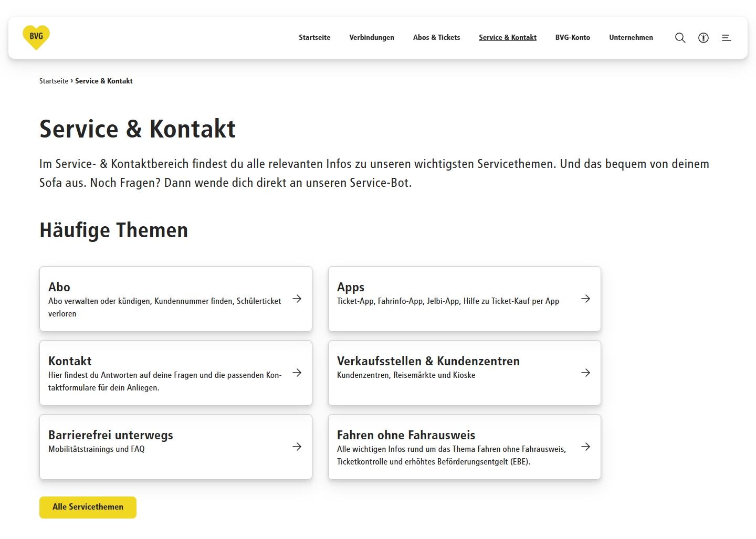Click the 'Ticket-App, Fahrinfo-App, Jelbi-App' description text
The height and width of the screenshot is (539, 756).
pyautogui.click(x=448, y=301)
